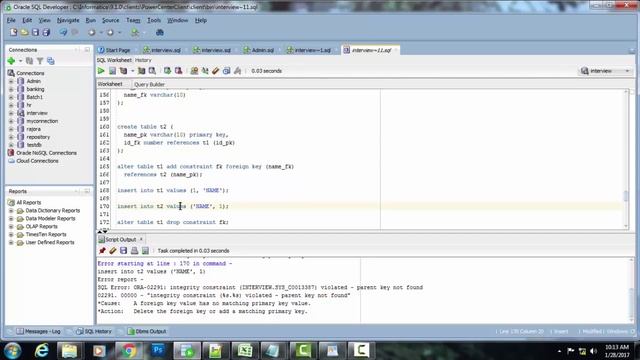This screenshot has height=360, width=640.
Task: Expand the Batch1 connection node
Action: (x=11, y=97)
